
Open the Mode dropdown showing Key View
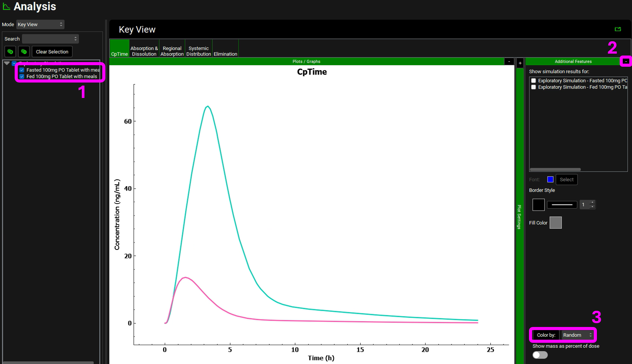(40, 25)
